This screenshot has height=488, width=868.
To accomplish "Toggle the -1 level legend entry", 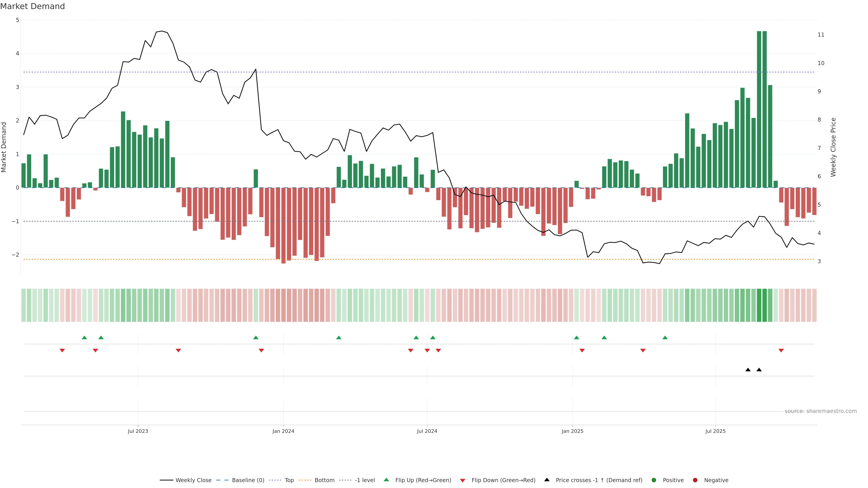I will [365, 480].
